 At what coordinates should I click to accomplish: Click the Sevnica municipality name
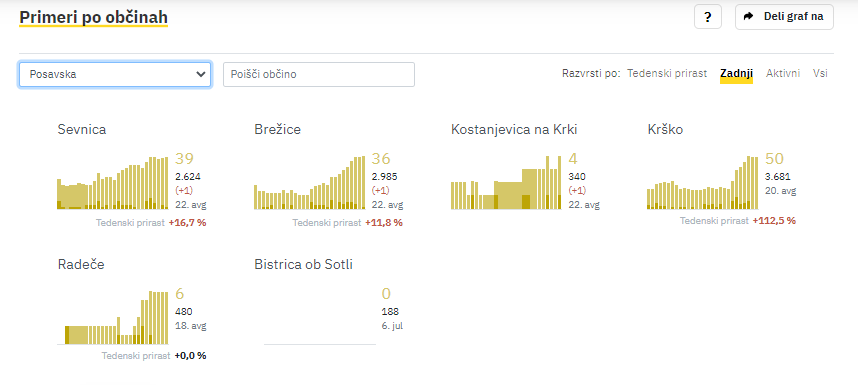click(82, 130)
